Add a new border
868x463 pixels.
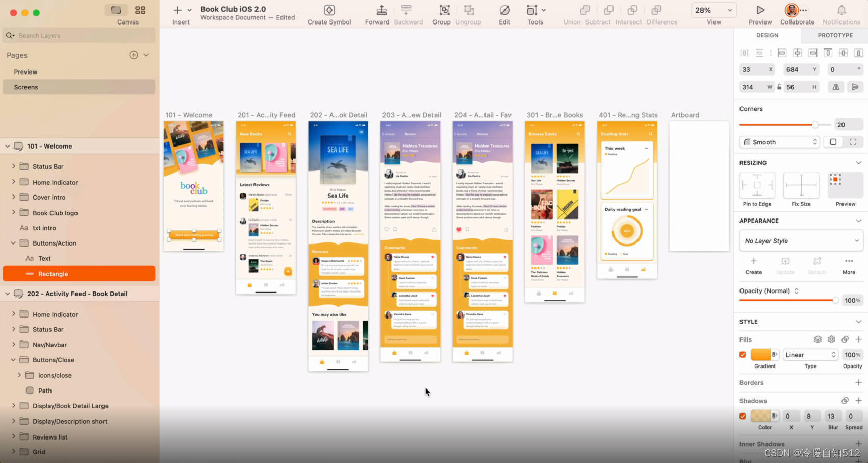[858, 382]
